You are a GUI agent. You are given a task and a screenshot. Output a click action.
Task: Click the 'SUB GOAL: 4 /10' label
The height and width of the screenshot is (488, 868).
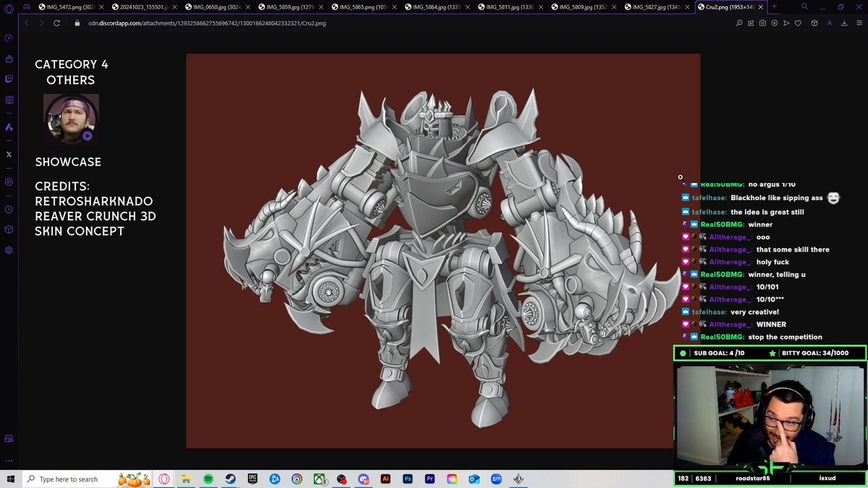click(x=719, y=354)
